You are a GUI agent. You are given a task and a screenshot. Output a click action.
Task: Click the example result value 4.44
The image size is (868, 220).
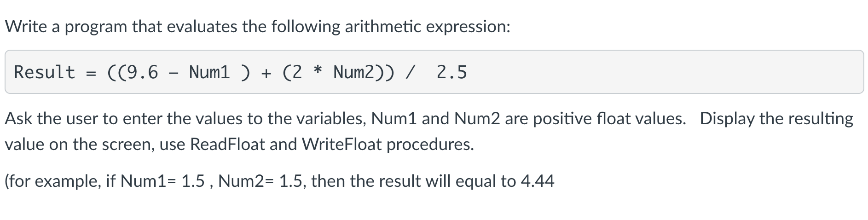[x=538, y=181]
